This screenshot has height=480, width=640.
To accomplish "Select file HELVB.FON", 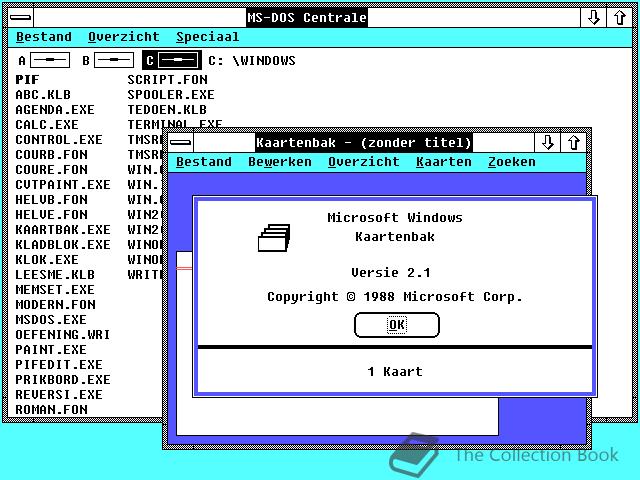I will (51, 200).
